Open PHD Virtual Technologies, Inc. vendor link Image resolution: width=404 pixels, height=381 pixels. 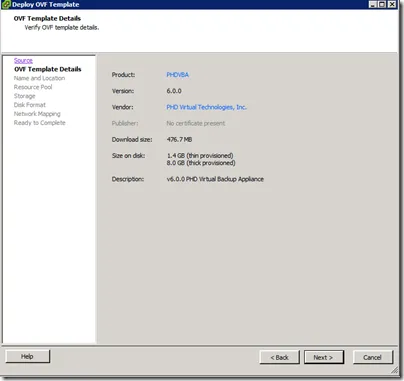[206, 107]
